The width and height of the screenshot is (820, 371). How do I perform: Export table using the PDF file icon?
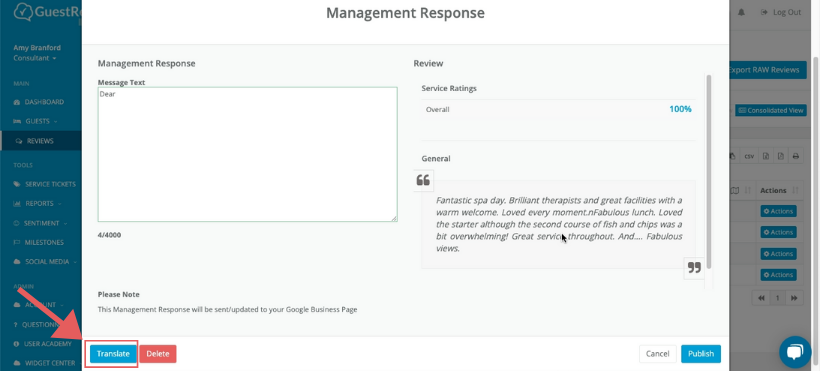(780, 156)
